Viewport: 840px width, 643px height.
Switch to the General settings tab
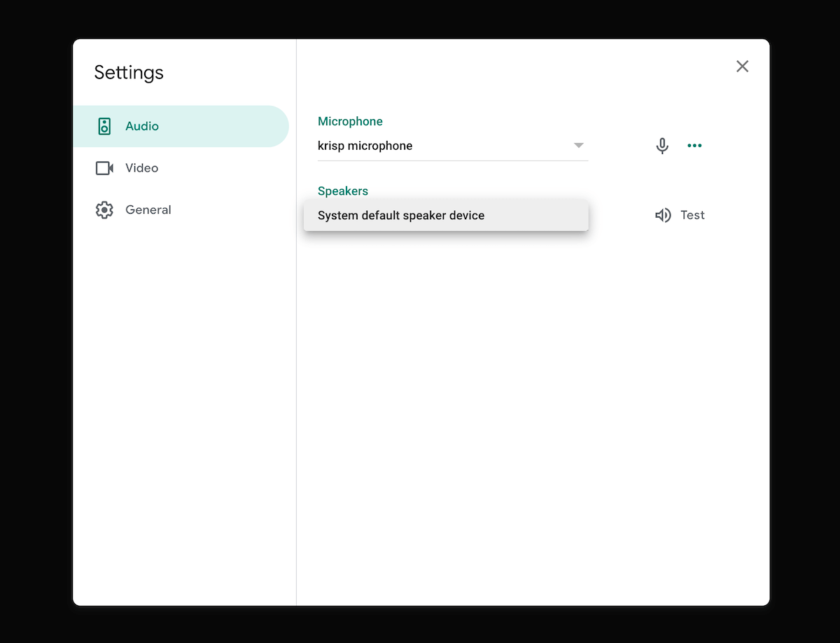pos(148,209)
